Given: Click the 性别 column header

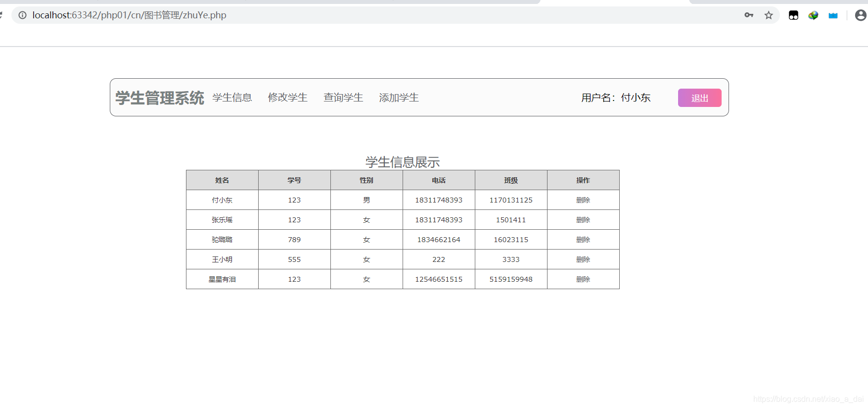Looking at the screenshot, I should pyautogui.click(x=366, y=180).
